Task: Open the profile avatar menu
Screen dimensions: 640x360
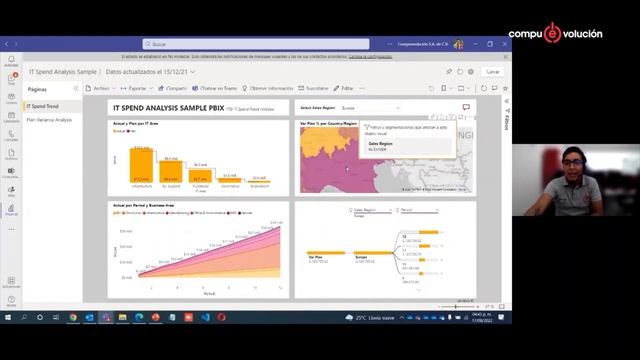Action: 458,44
